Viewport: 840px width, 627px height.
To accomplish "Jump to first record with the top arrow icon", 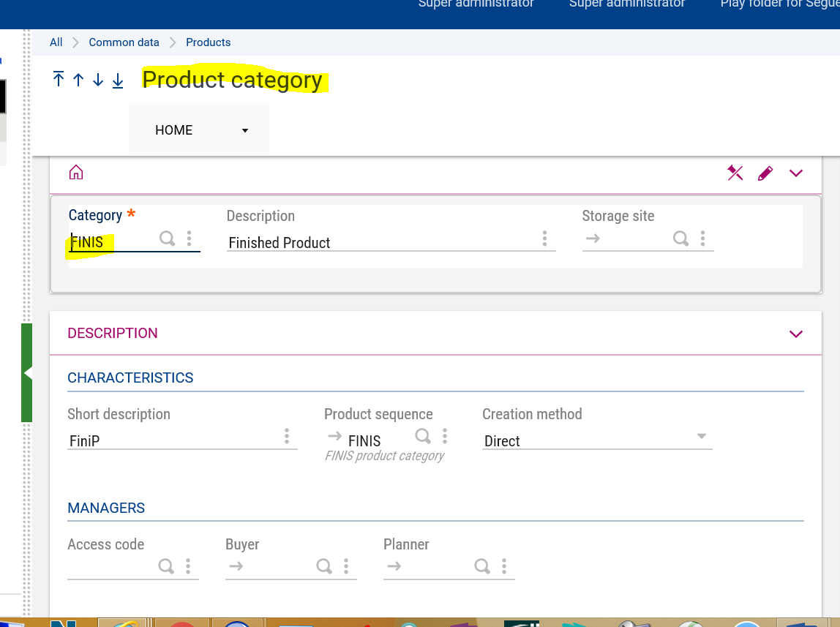I will point(59,79).
